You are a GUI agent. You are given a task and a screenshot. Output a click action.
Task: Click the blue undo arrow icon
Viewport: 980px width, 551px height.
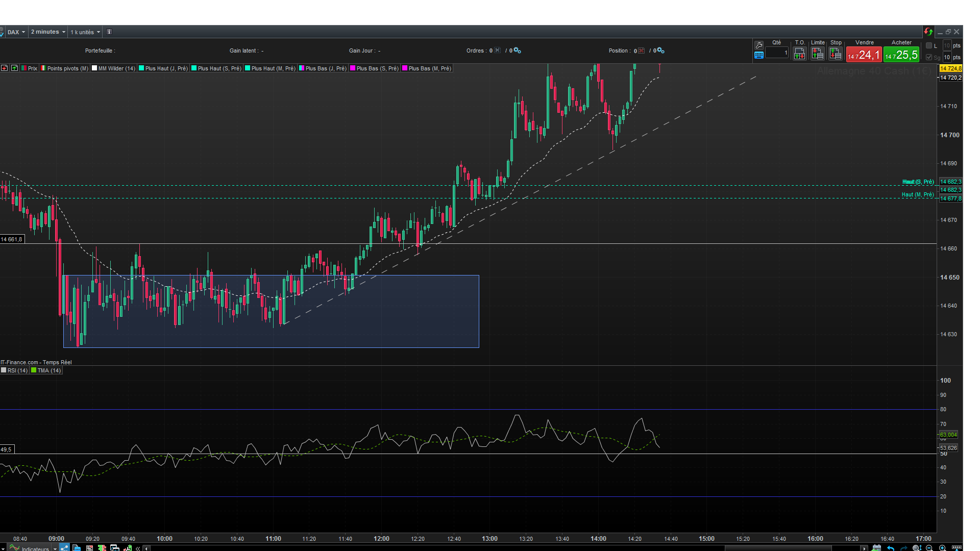pos(891,548)
